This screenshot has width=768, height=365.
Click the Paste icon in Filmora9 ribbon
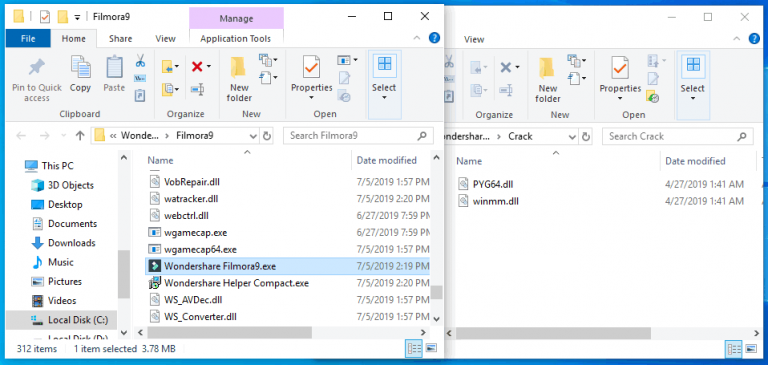point(114,67)
